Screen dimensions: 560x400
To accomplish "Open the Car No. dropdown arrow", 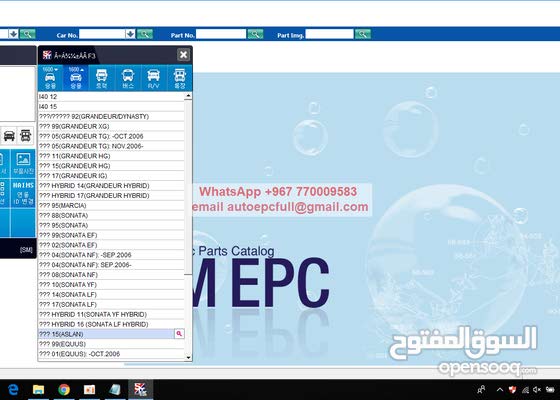I will point(130,34).
